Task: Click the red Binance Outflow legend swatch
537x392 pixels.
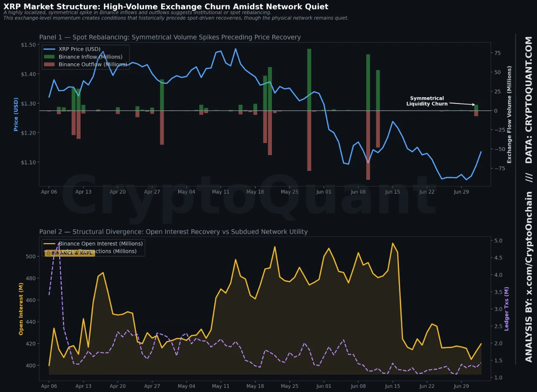Action: click(50, 64)
